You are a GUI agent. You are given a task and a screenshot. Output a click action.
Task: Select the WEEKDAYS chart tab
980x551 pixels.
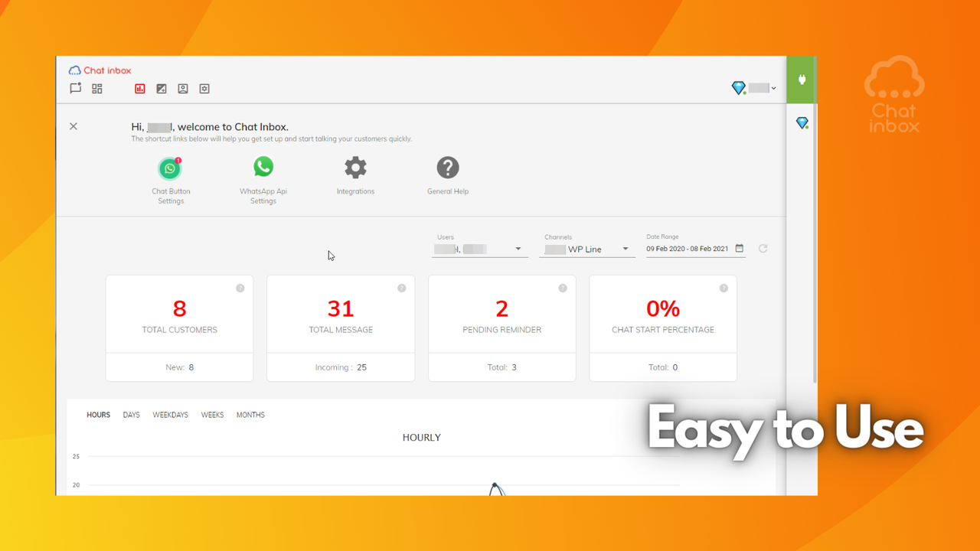pyautogui.click(x=170, y=415)
